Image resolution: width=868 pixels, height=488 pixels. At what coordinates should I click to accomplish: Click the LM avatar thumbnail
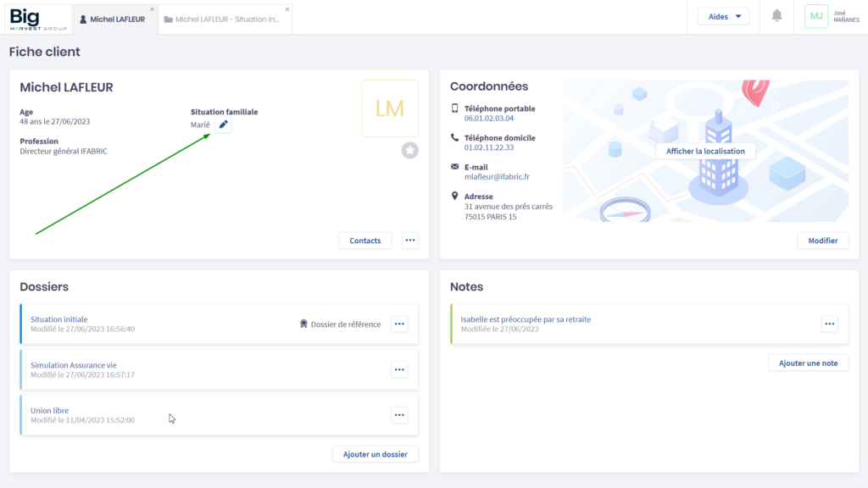pos(389,108)
